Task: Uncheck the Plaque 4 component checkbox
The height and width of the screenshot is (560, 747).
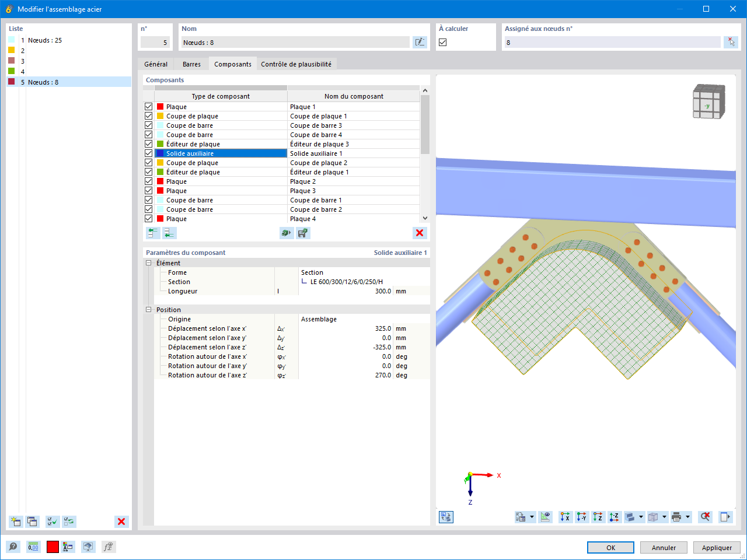Action: pos(149,219)
